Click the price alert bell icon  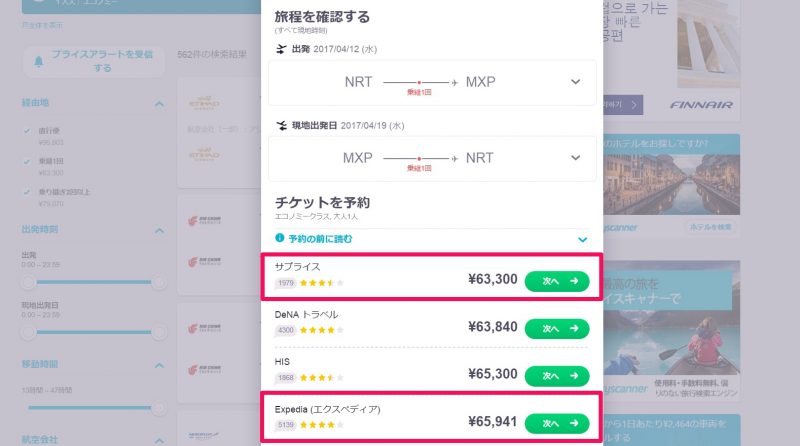pyautogui.click(x=38, y=61)
